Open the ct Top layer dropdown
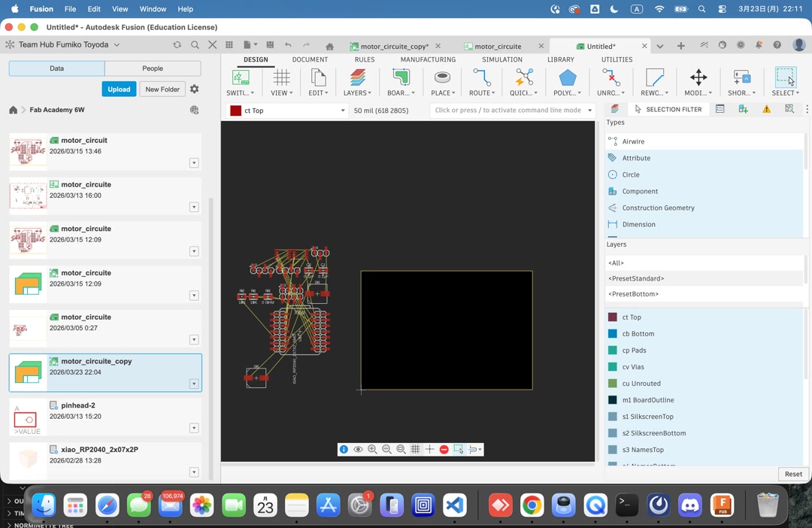Image resolution: width=812 pixels, height=528 pixels. click(342, 111)
